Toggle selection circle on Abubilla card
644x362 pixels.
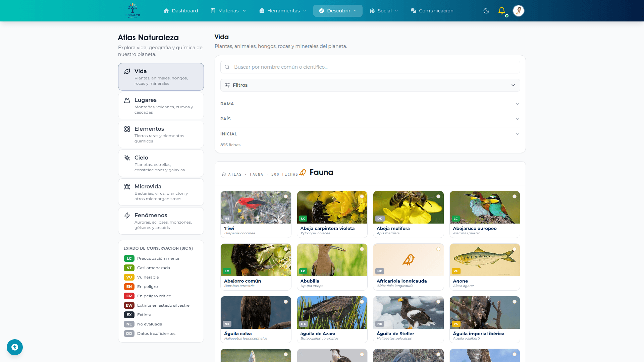click(362, 249)
